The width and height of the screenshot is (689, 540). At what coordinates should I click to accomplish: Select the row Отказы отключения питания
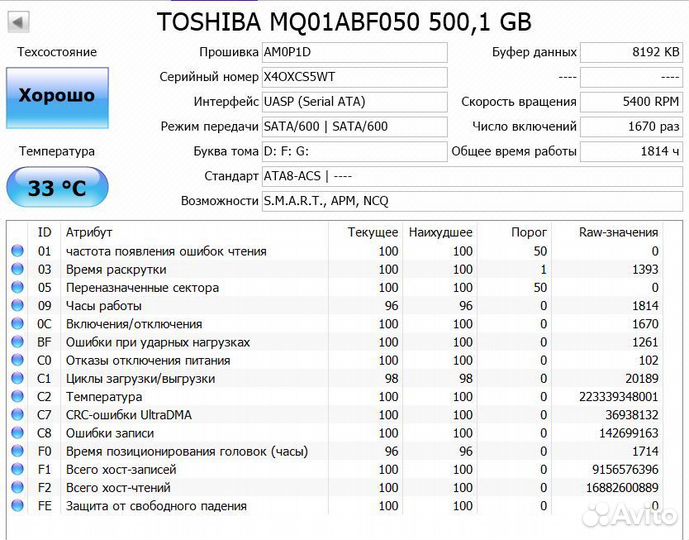tap(335, 360)
